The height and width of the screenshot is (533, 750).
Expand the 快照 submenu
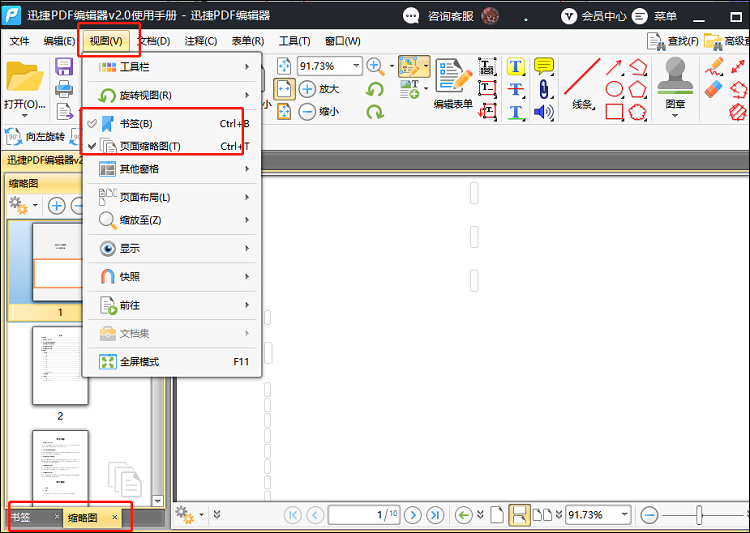coord(172,277)
